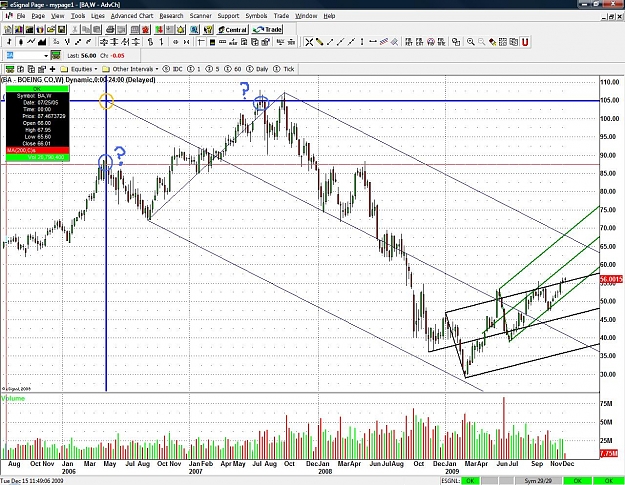Image resolution: width=625 pixels, height=485 pixels.
Task: Select the blue-red regression channel tool
Action: [384, 42]
